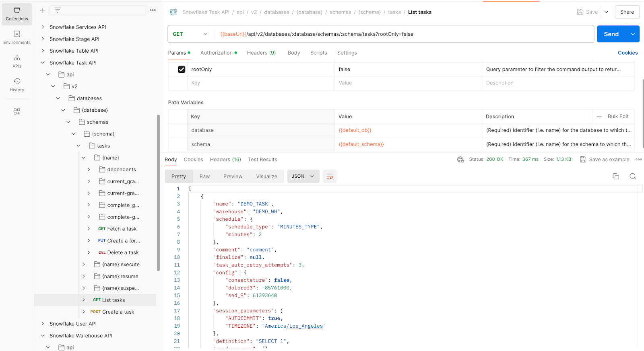Click the request URL input field
Image resolution: width=644 pixels, height=351 pixels.
(402, 34)
